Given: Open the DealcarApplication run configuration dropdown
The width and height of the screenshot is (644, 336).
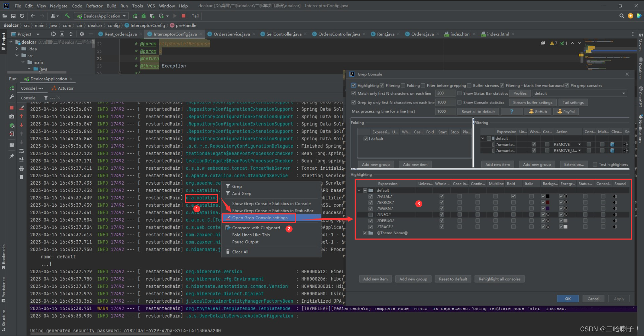Looking at the screenshot, I should (x=101, y=16).
